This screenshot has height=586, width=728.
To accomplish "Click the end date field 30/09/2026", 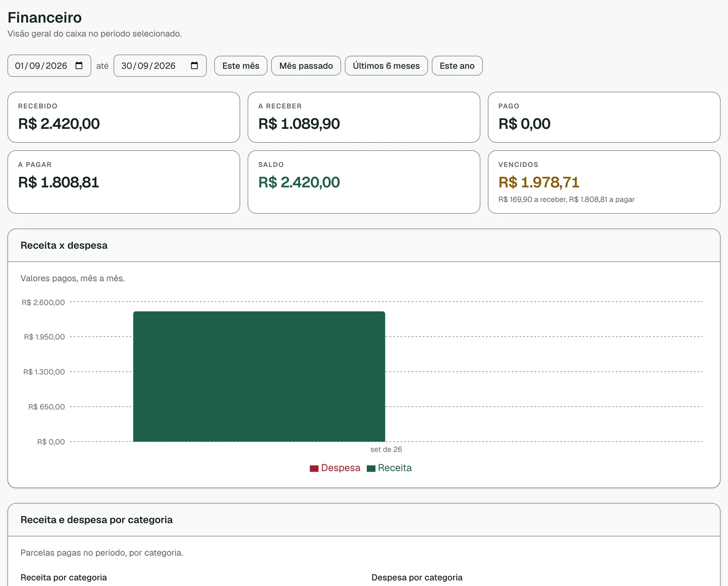I will point(160,66).
